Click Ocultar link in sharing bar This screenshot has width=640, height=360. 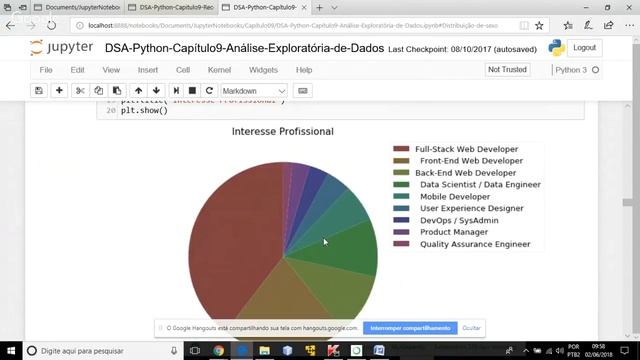(471, 328)
